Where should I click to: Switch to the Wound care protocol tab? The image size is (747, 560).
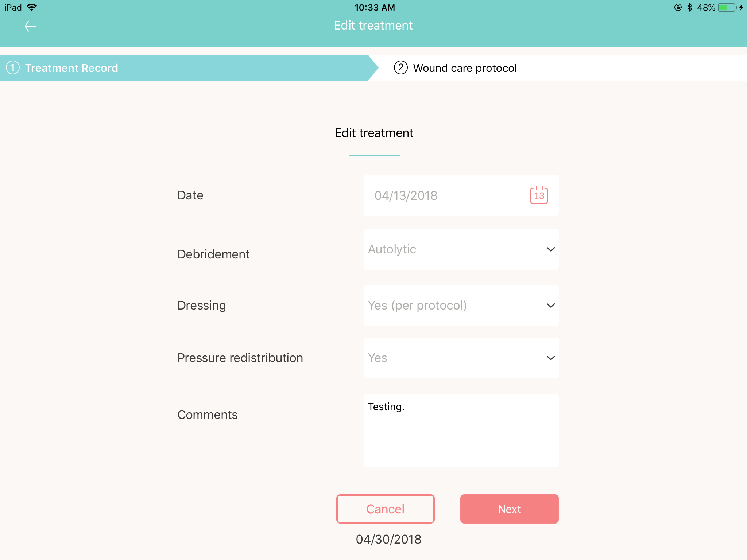click(465, 68)
